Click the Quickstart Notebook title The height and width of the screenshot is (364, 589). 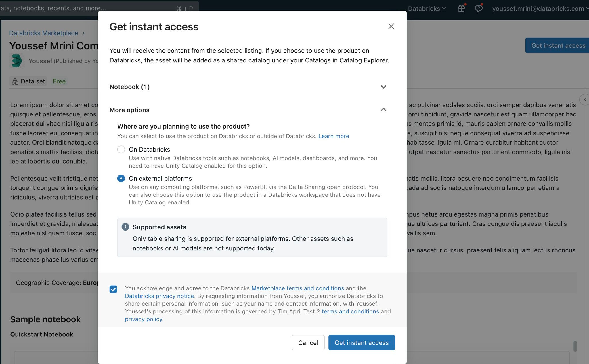[x=42, y=334]
